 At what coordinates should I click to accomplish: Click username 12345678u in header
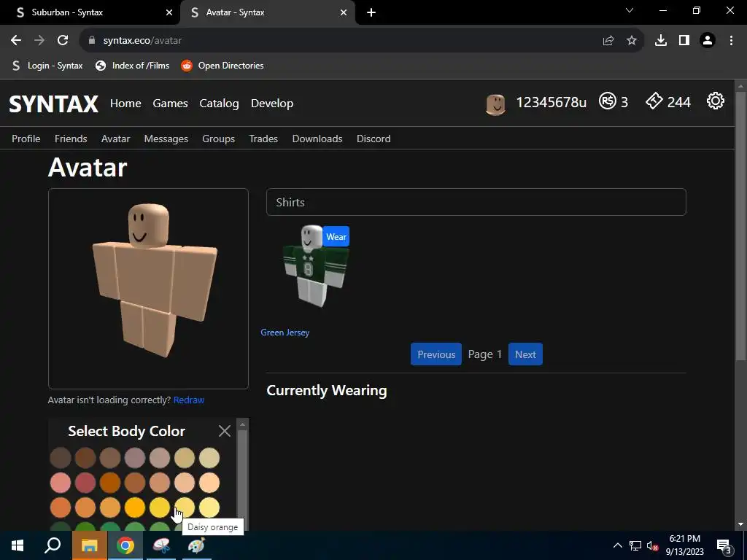point(551,102)
